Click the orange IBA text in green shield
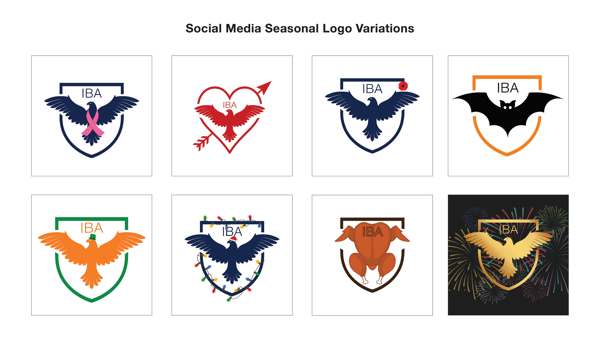The height and width of the screenshot is (364, 600). pyautogui.click(x=92, y=228)
